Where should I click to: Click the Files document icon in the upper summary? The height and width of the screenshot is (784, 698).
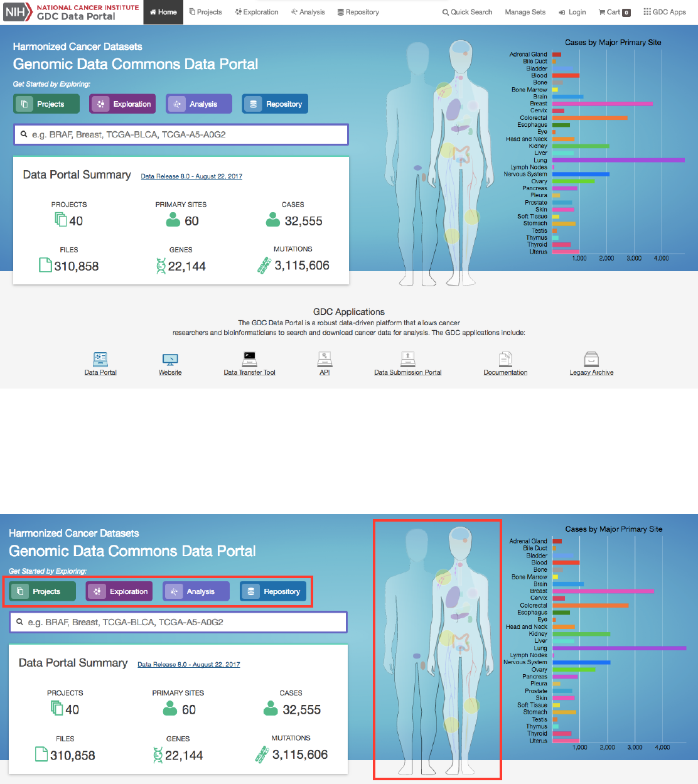click(45, 265)
